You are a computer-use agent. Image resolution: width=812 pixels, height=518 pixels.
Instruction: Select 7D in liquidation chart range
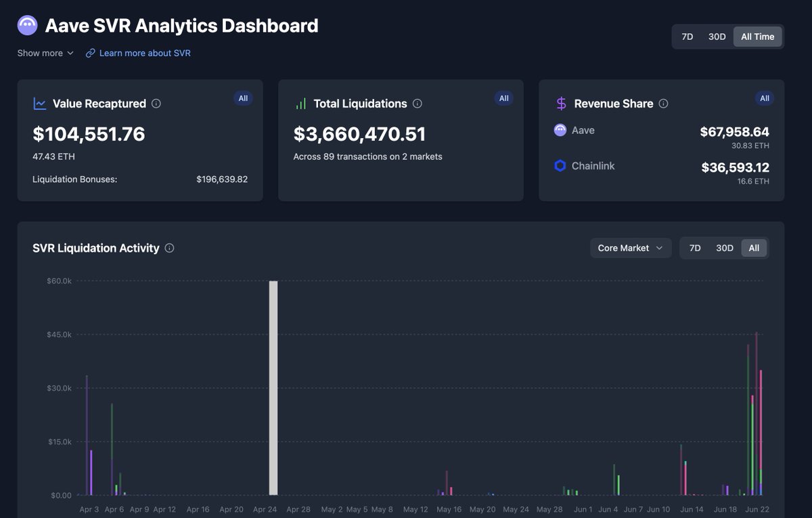pos(695,248)
